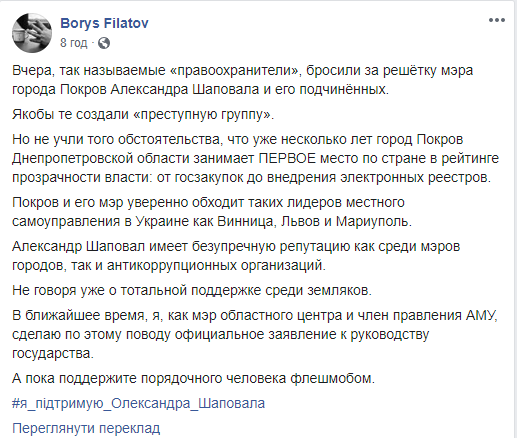The height and width of the screenshot is (438, 517).
Task: Click 'Переглянути переклад' to view translation
Action: click(86, 428)
